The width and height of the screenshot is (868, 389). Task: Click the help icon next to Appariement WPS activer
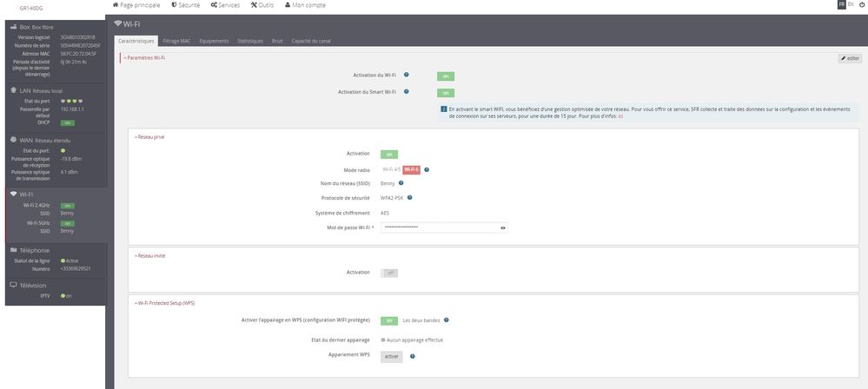pos(412,356)
